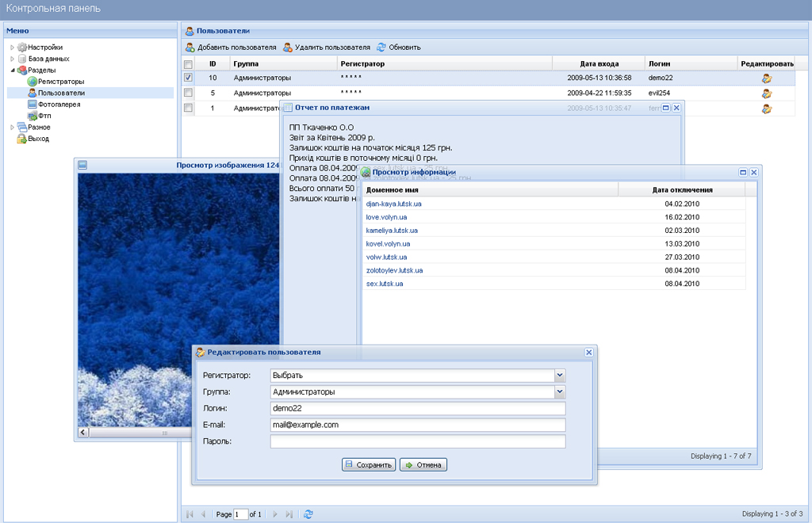Open the Регистратор dropdown arrow
The image size is (812, 523).
(x=560, y=375)
